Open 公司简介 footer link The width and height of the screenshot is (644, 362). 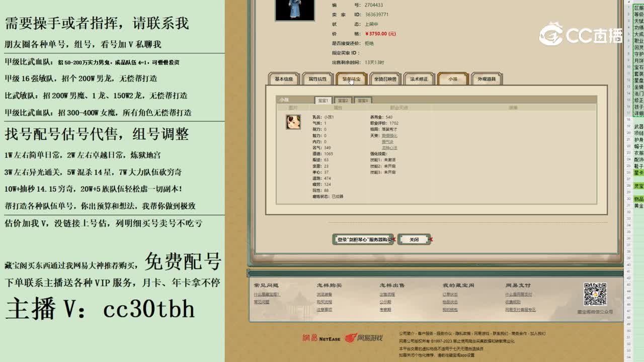tap(407, 333)
